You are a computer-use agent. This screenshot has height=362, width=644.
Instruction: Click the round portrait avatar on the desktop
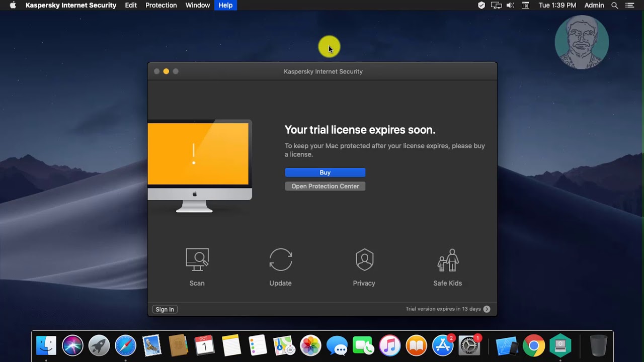582,42
